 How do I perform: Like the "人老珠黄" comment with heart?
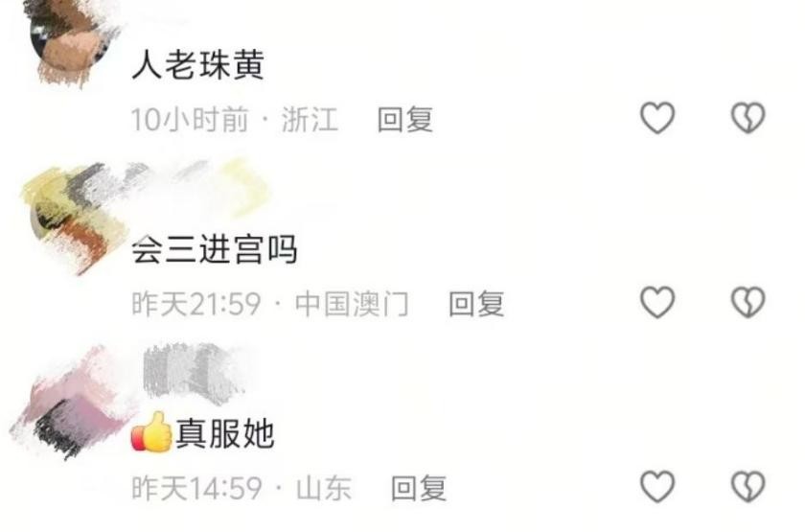[657, 118]
